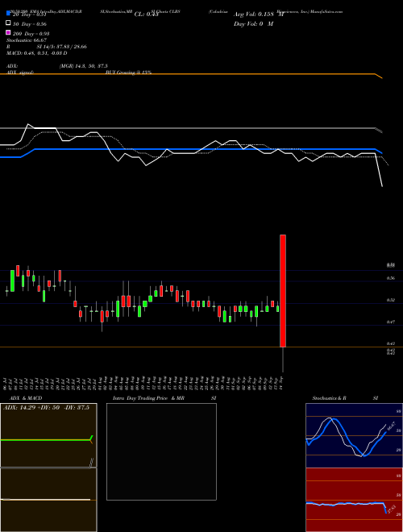Click the 'BUY Growing @ 15%' ADX signal text
403x532 pixels.
pyautogui.click(x=129, y=73)
